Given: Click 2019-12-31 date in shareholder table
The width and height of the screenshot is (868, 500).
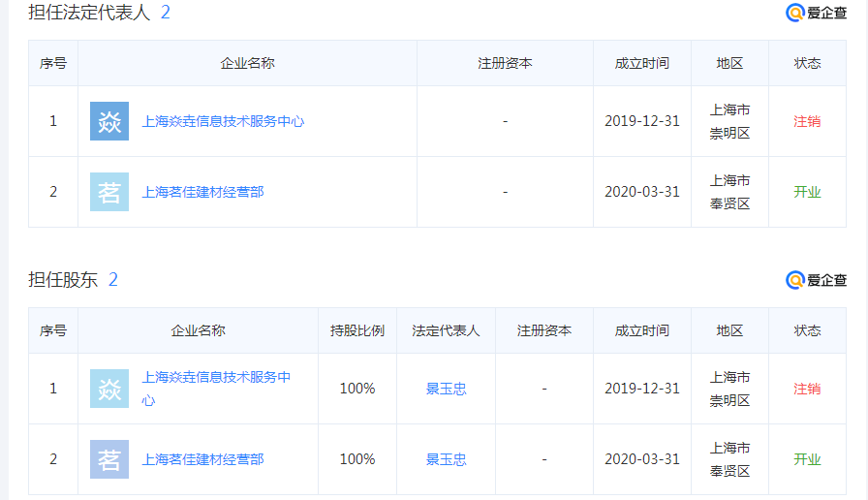Looking at the screenshot, I should click(x=642, y=389).
